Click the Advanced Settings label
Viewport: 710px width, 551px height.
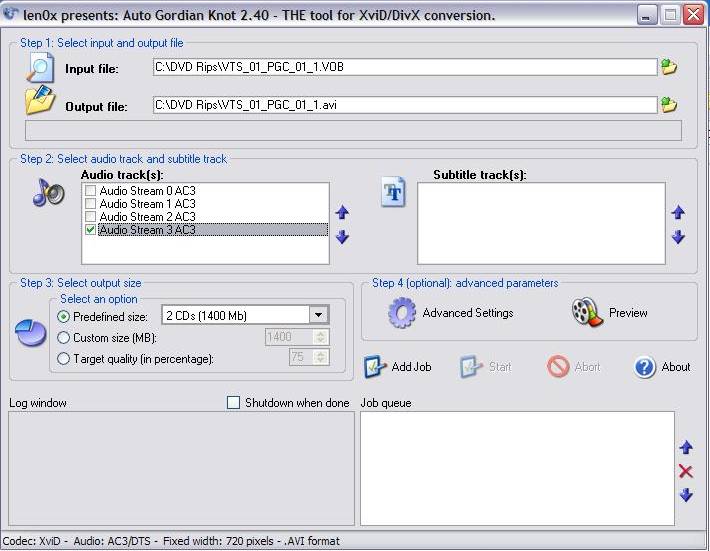[x=468, y=313]
